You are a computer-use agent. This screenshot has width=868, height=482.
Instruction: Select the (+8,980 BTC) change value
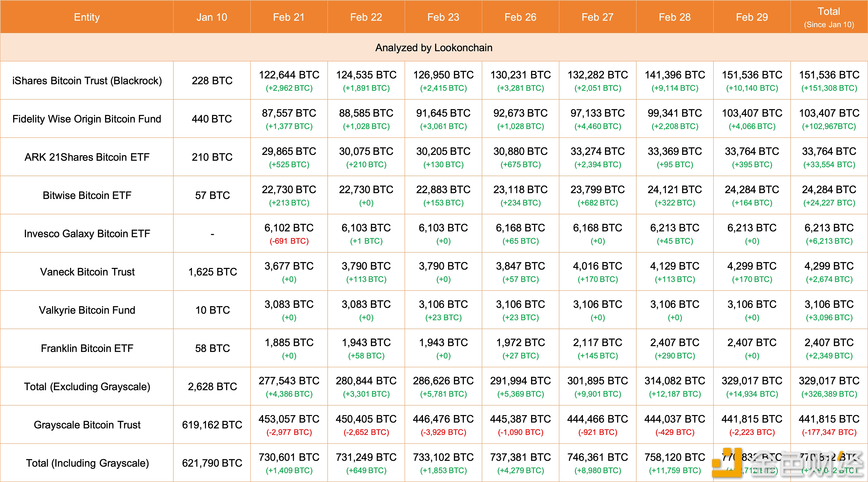coord(598,470)
